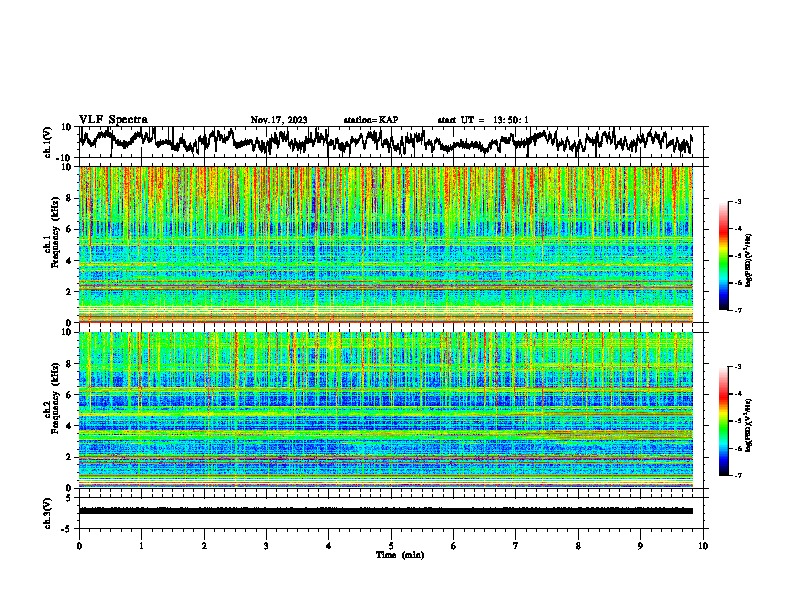Click the ch.2 log(PSD) colorbar label
The height and width of the screenshot is (612, 792).
click(749, 423)
